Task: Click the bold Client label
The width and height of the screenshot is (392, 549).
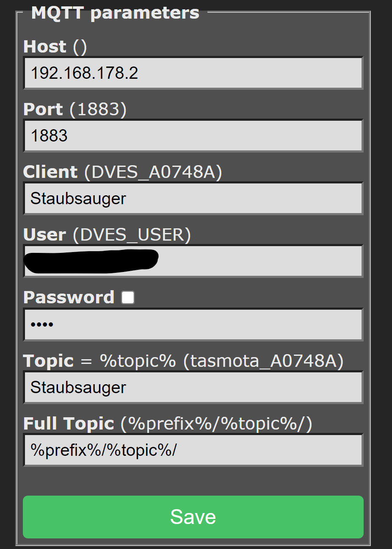Action: click(50, 172)
